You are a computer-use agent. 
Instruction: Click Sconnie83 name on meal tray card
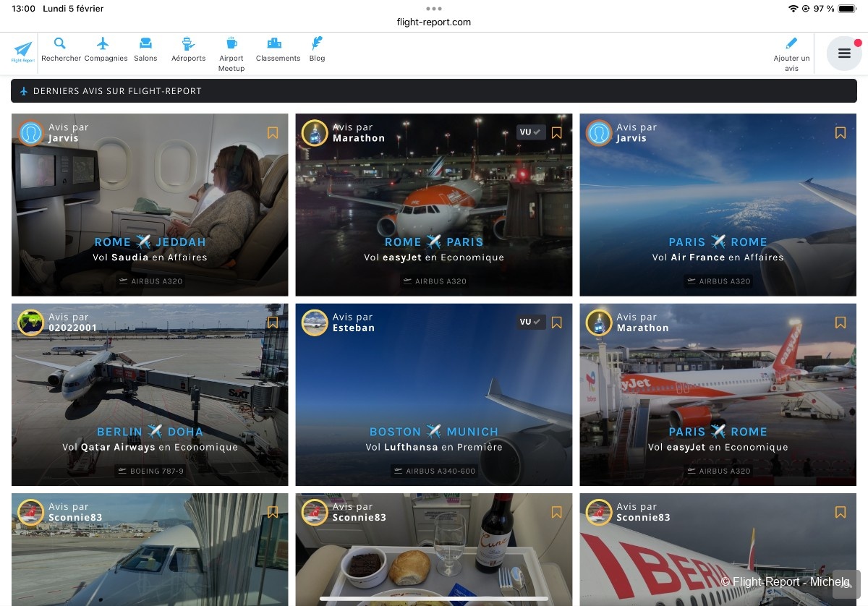click(x=359, y=517)
